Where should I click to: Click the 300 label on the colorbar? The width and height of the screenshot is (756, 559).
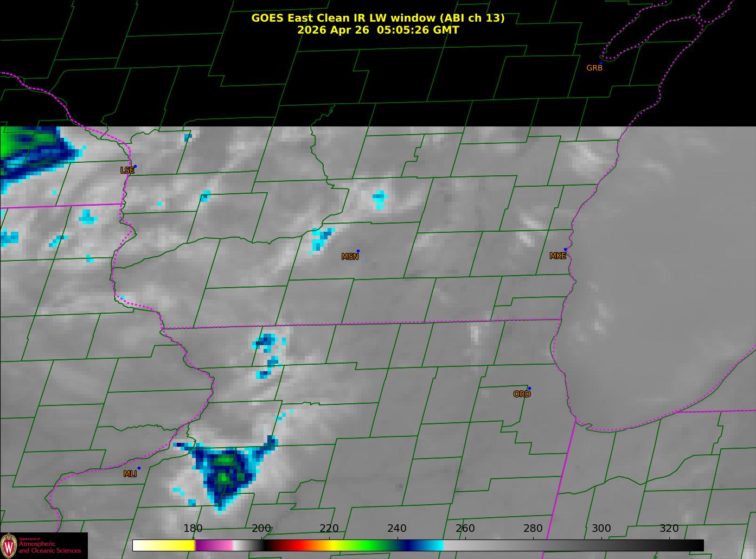tap(601, 528)
